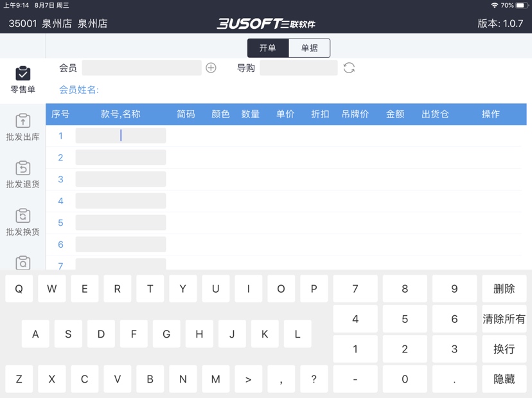Image resolution: width=532 pixels, height=398 pixels.
Task: Click the refresh icon beside 导购 field
Action: 349,68
